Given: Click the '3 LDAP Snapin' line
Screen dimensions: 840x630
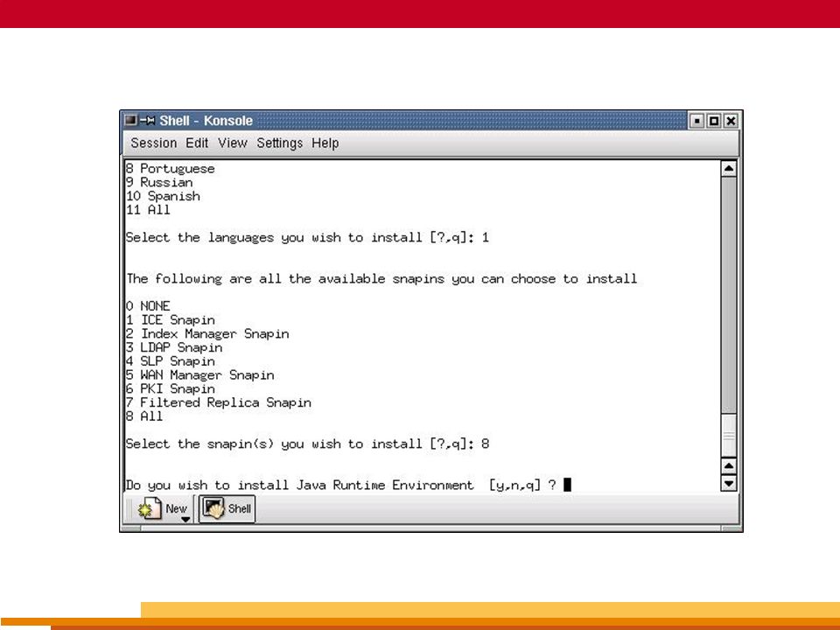Looking at the screenshot, I should [174, 347].
